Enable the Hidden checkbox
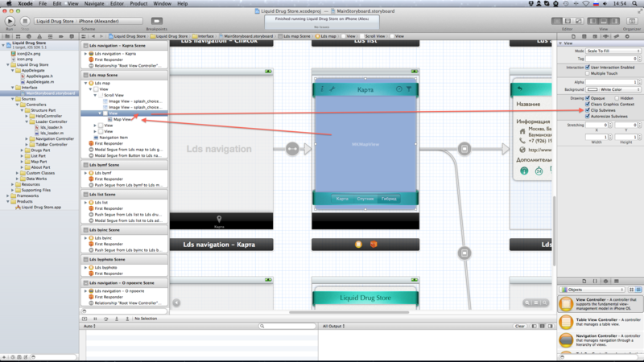Viewport: 644px width, 362px height. tap(617, 98)
